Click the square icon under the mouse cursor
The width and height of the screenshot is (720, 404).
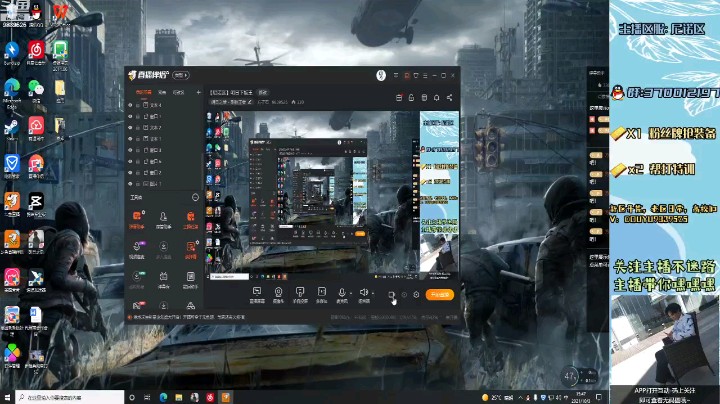391,295
